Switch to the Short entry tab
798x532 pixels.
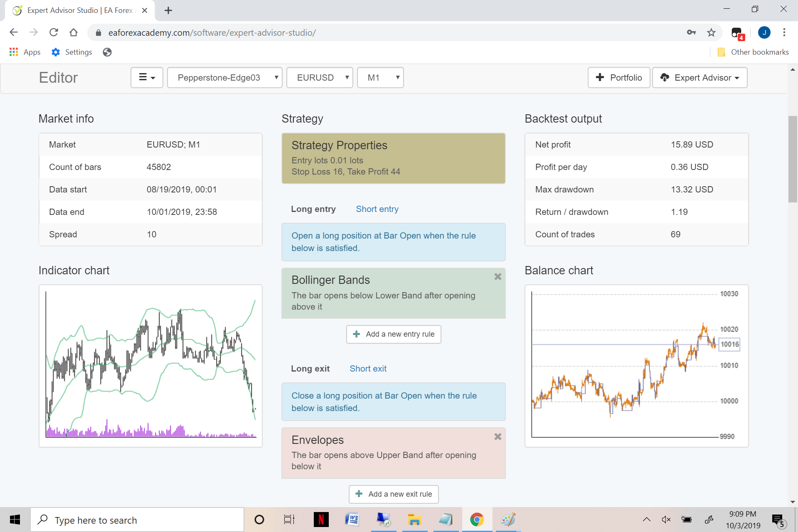tap(377, 209)
